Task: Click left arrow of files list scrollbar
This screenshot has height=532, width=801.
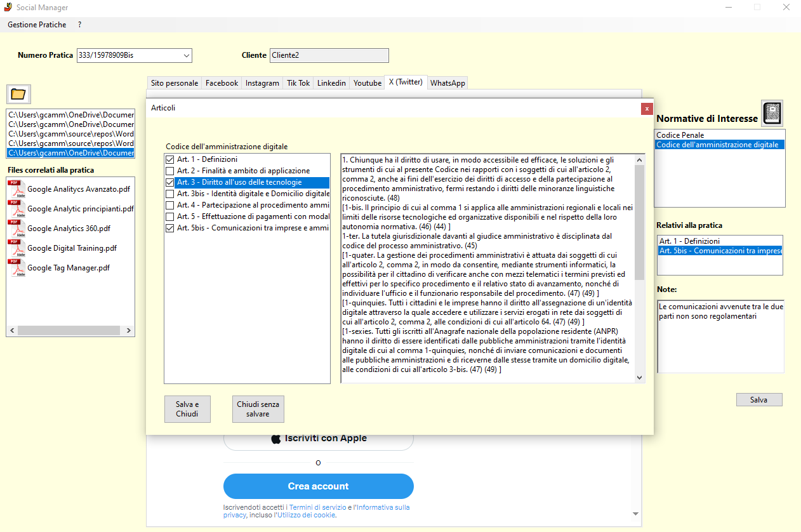Action: 12,331
